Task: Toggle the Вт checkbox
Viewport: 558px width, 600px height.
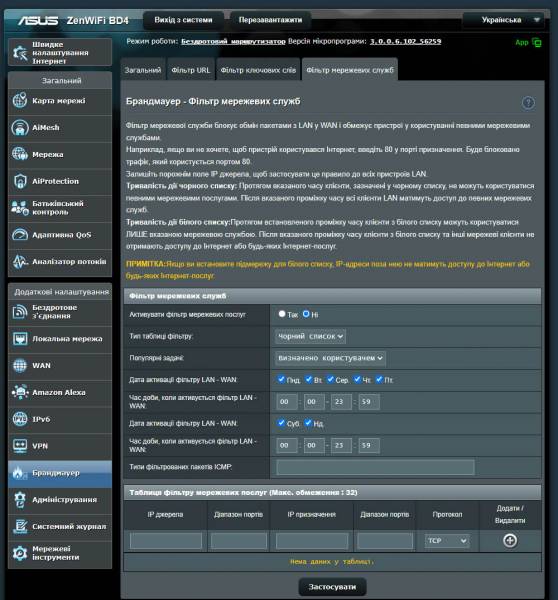Action: [x=308, y=379]
